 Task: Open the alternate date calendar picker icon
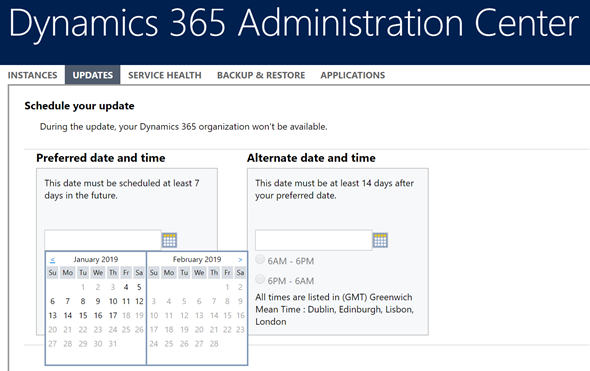point(380,240)
